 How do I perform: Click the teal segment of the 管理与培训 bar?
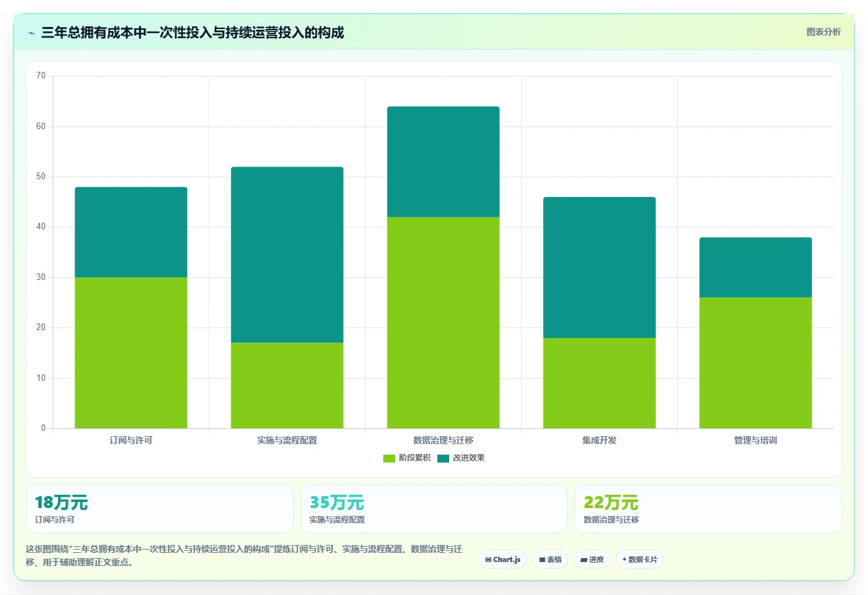pyautogui.click(x=755, y=267)
